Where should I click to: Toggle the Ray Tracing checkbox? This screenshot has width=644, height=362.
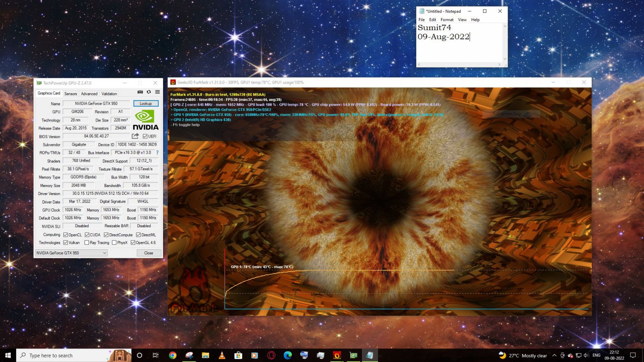(87, 243)
